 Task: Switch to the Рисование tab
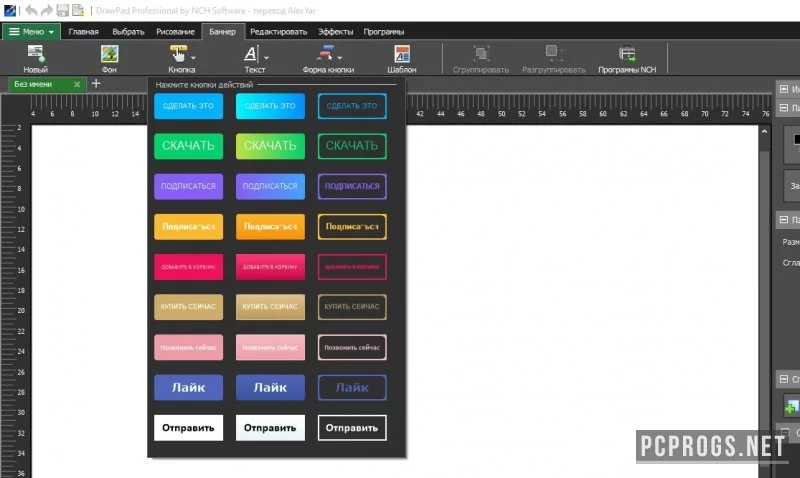point(175,32)
